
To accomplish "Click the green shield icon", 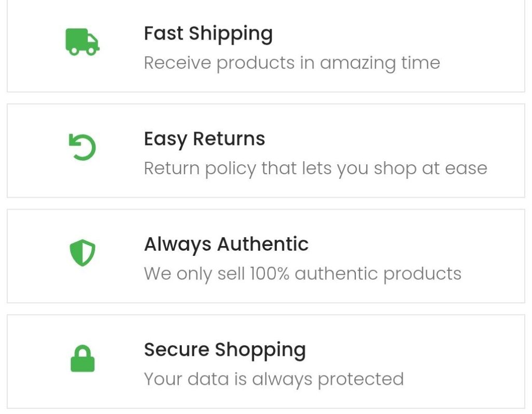I will (x=83, y=253).
